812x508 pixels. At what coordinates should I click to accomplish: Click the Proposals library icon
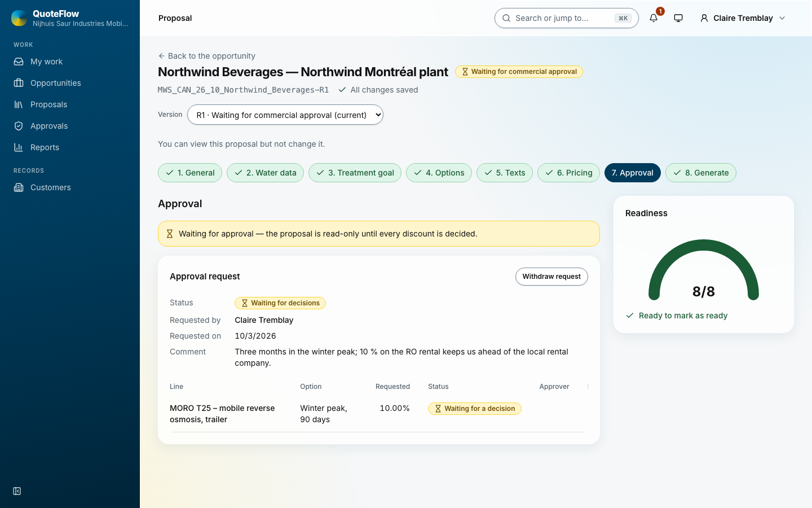pyautogui.click(x=19, y=104)
